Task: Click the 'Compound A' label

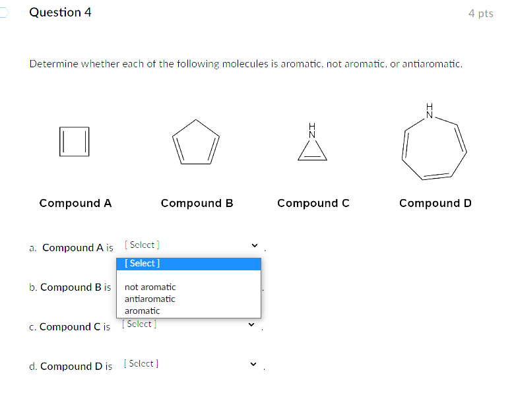Action: click(75, 203)
